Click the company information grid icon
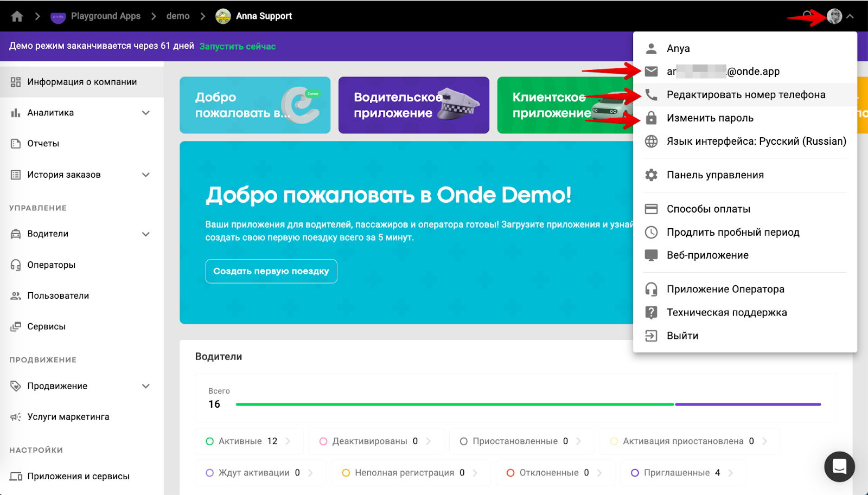Viewport: 868px width, 495px height. [x=16, y=82]
